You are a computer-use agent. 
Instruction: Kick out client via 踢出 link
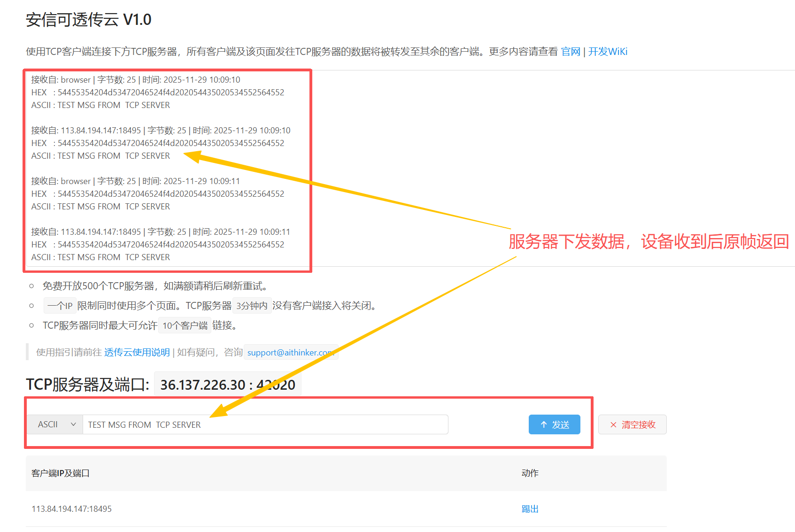tap(530, 509)
